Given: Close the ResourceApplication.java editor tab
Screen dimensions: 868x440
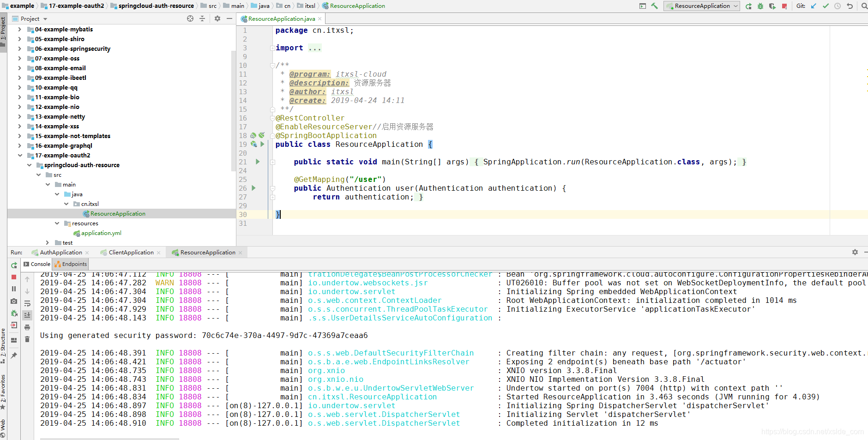Looking at the screenshot, I should pyautogui.click(x=319, y=19).
